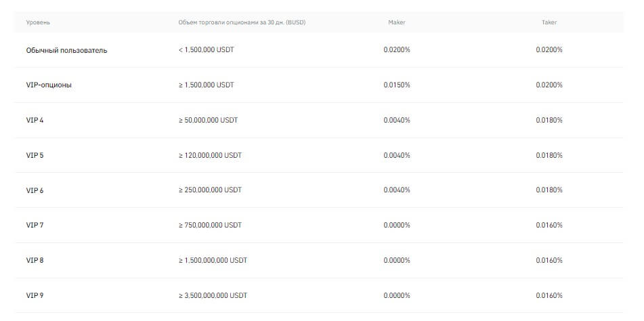Screen dimensions: 644x321
Task: Select the VIP 6 level label
Action: (35, 190)
